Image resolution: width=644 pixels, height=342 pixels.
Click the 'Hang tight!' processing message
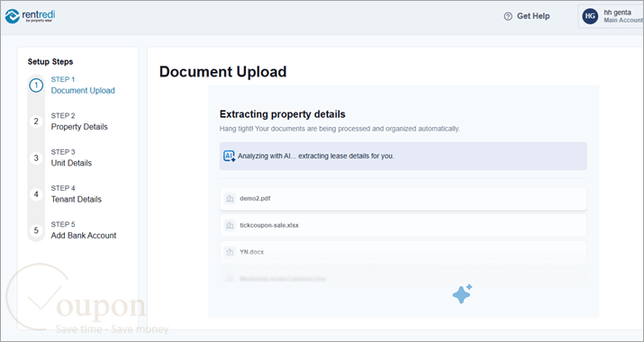click(340, 129)
